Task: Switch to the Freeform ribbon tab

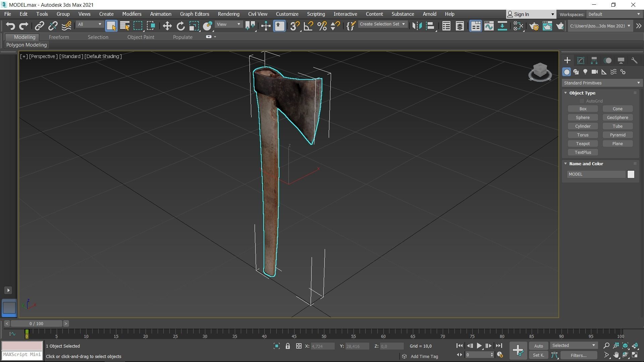Action: point(59,37)
